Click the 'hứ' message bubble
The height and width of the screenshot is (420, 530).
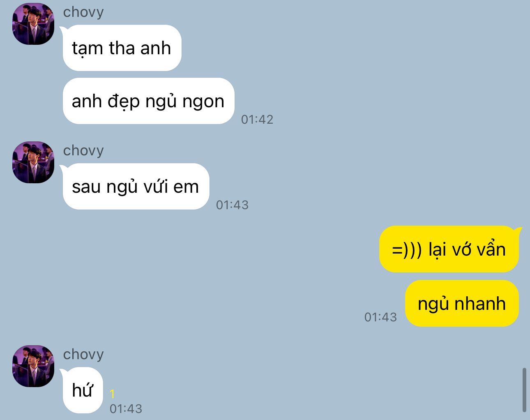[x=82, y=390]
